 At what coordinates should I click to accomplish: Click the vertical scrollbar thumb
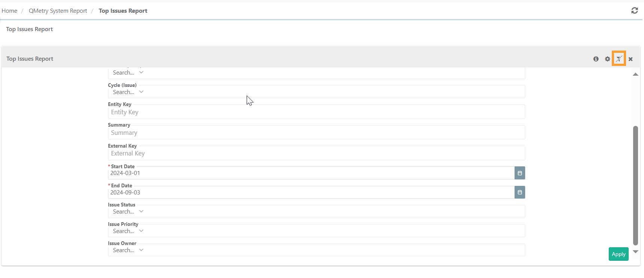(x=635, y=185)
